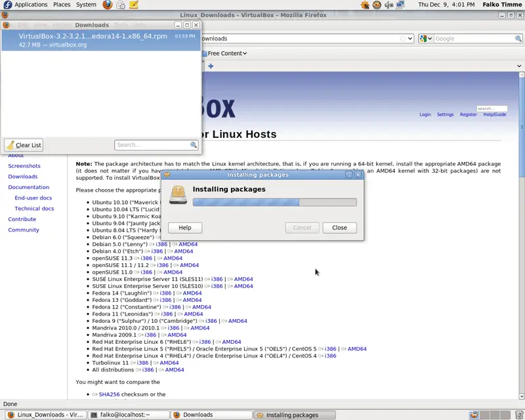The height and width of the screenshot is (420, 525).
Task: Click Help in the Installing packages dialog
Action: pyautogui.click(x=185, y=228)
